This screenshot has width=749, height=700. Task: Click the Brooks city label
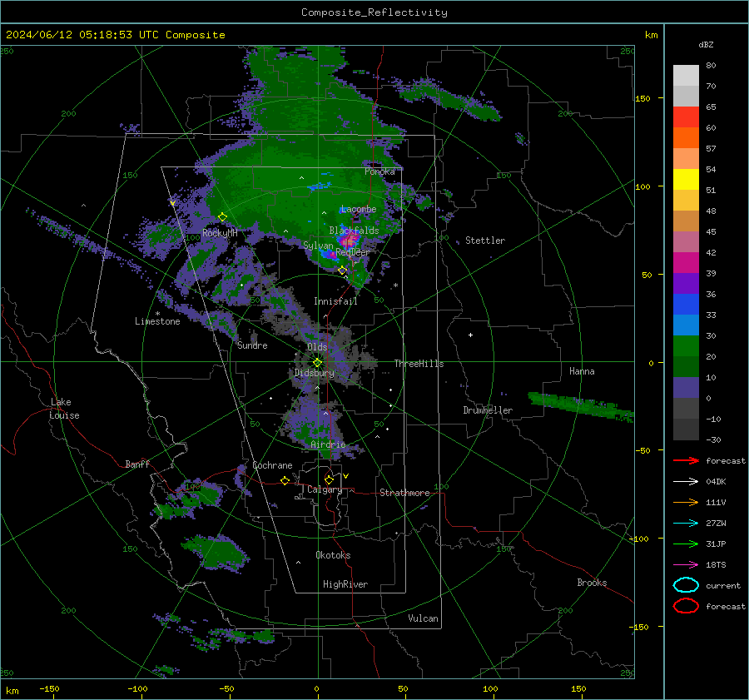coord(592,583)
